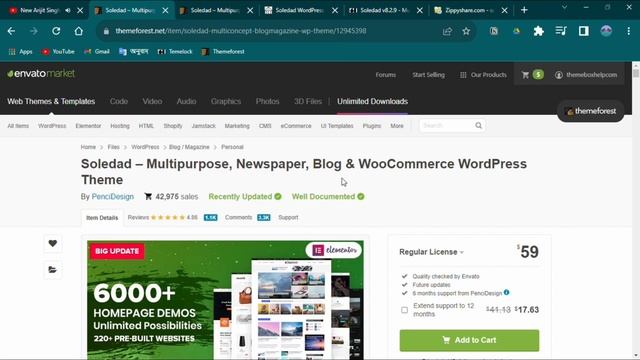Screen dimensions: 640x360
Task: Open Elementor submenu item
Action: 88,126
